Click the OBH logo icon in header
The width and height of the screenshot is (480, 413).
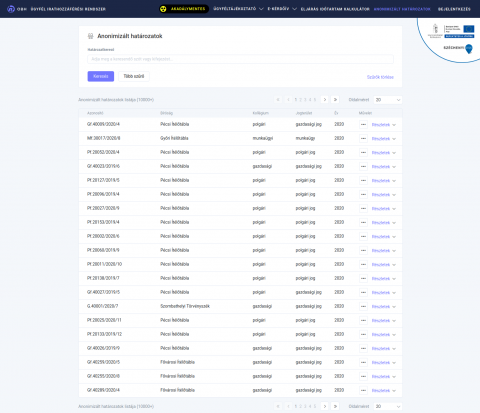[11, 9]
